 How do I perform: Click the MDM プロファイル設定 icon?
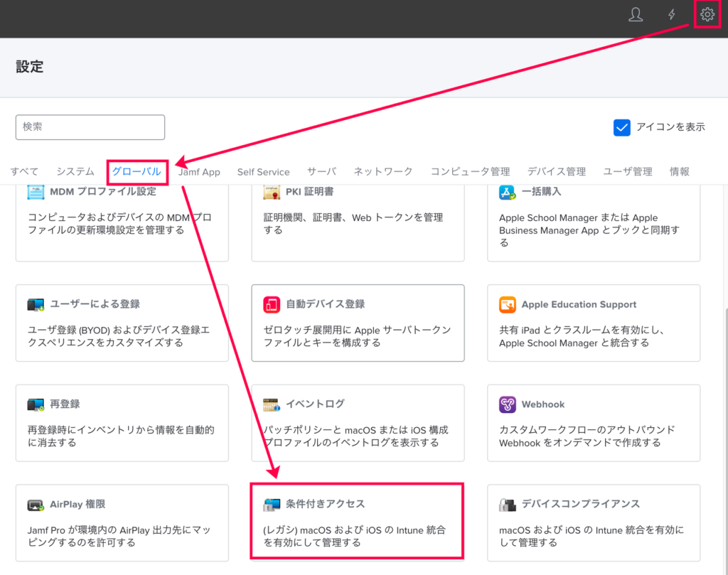click(x=36, y=192)
